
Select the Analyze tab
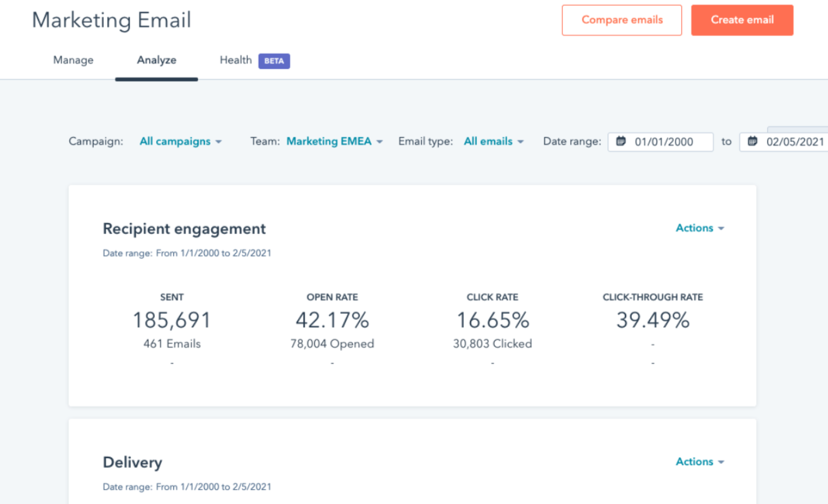[156, 60]
